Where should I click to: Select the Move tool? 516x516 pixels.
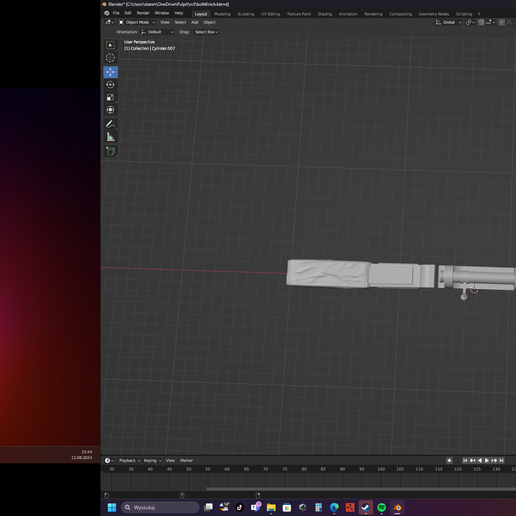[110, 72]
